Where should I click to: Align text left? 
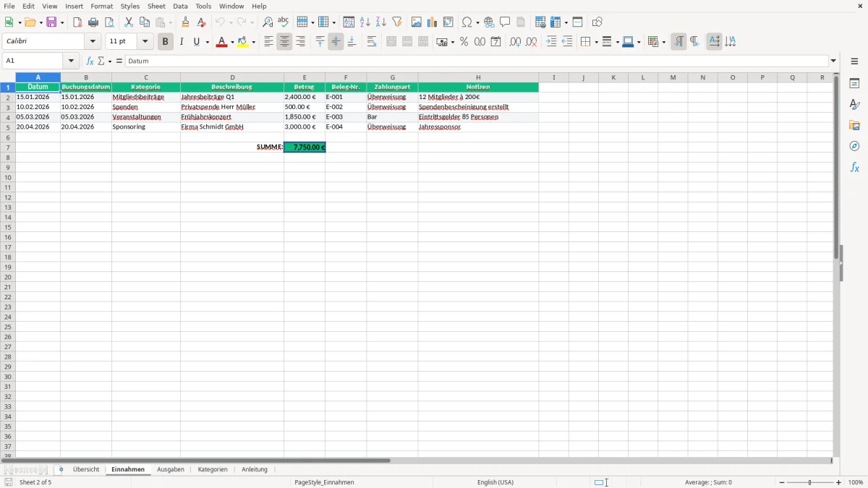pyautogui.click(x=268, y=42)
